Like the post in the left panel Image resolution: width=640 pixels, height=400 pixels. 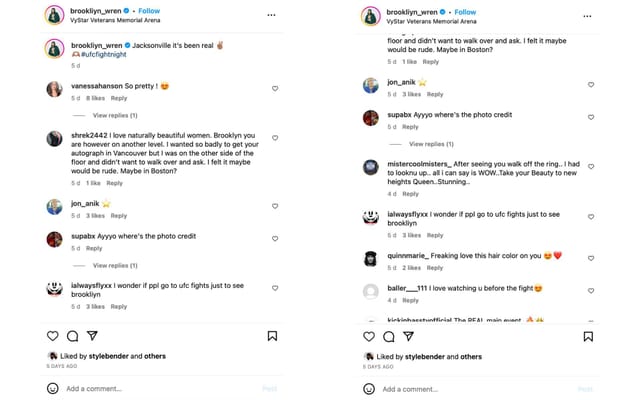pos(53,337)
